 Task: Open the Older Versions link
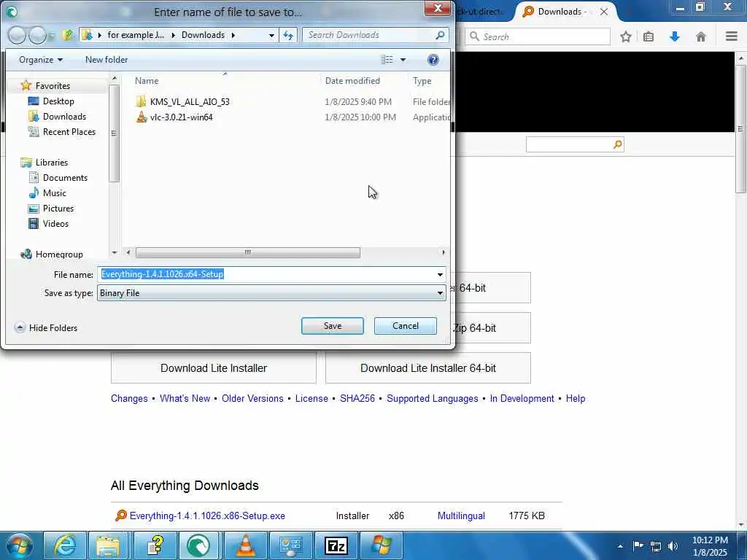tap(252, 399)
